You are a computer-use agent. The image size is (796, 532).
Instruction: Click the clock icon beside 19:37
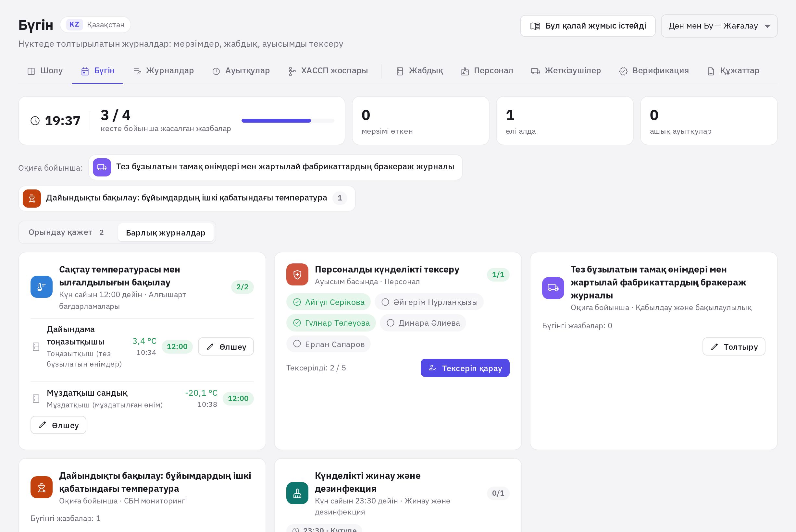point(35,121)
